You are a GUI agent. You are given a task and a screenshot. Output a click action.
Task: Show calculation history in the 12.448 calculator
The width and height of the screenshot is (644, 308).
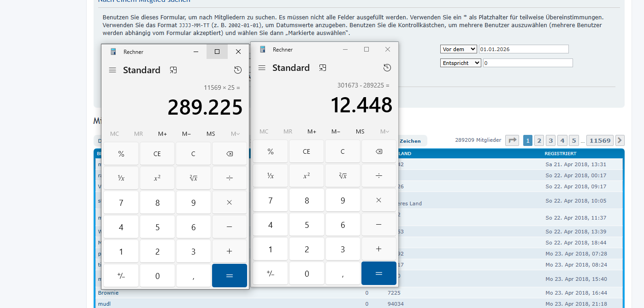coord(387,68)
